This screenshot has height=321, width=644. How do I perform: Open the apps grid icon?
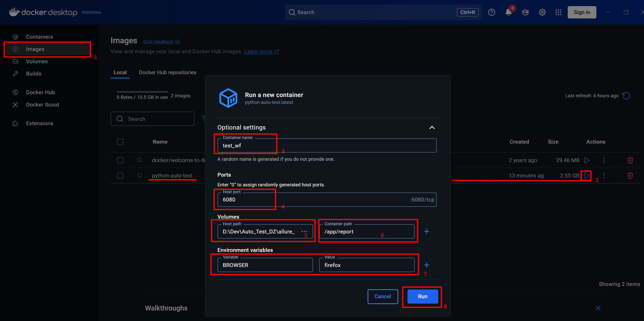(559, 12)
